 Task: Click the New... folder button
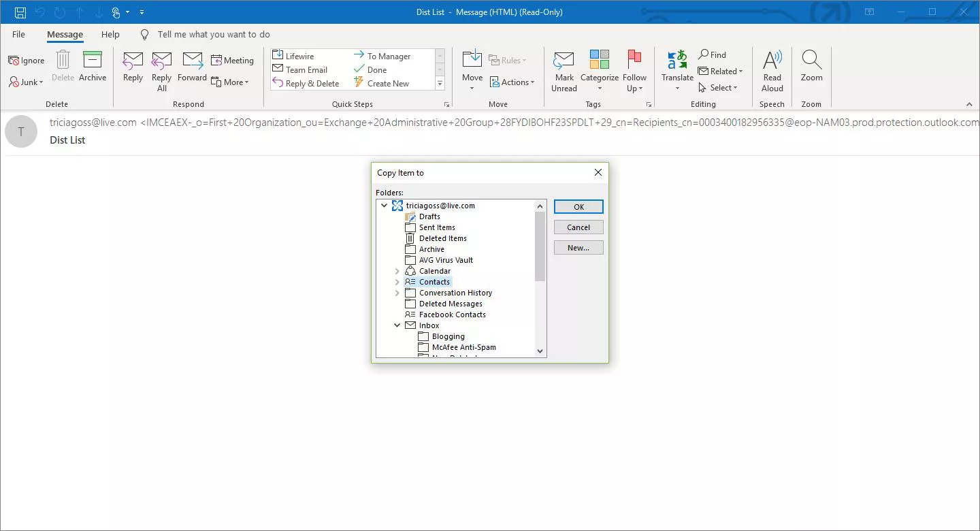(578, 248)
